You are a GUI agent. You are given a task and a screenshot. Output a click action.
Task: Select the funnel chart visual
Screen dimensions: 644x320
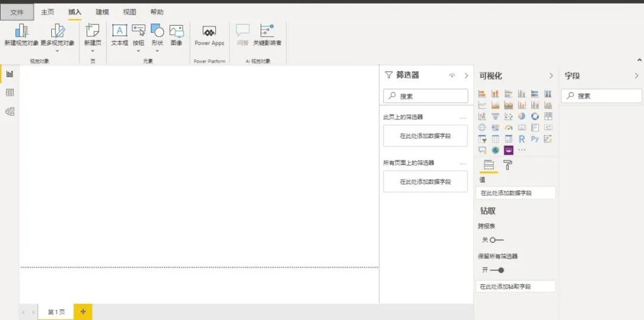pyautogui.click(x=496, y=116)
